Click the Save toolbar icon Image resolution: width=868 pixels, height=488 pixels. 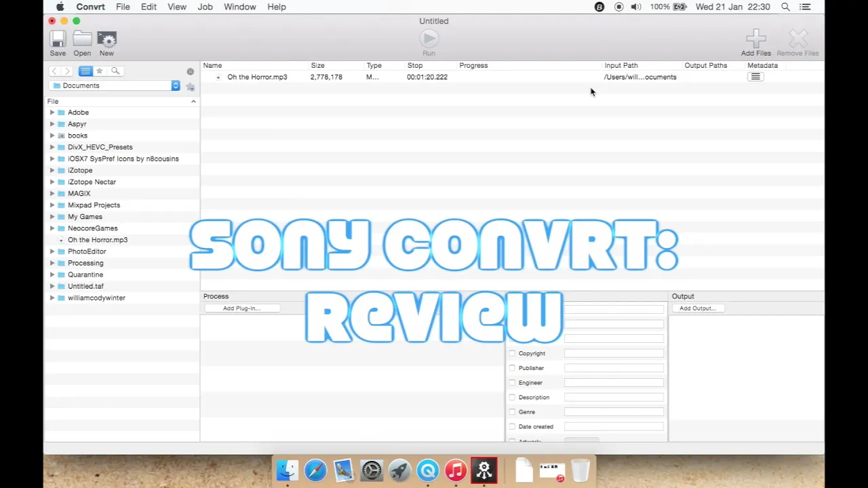click(58, 39)
